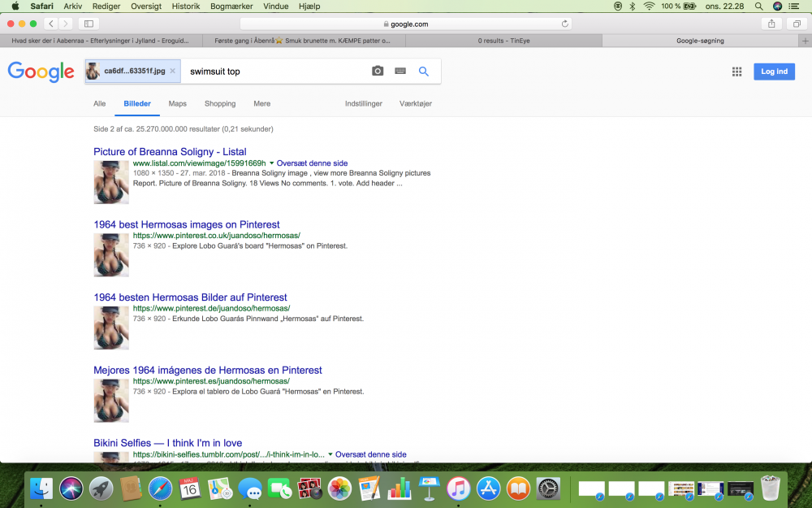Open the Google apps grid
Screen dimensions: 812x508
(736, 72)
